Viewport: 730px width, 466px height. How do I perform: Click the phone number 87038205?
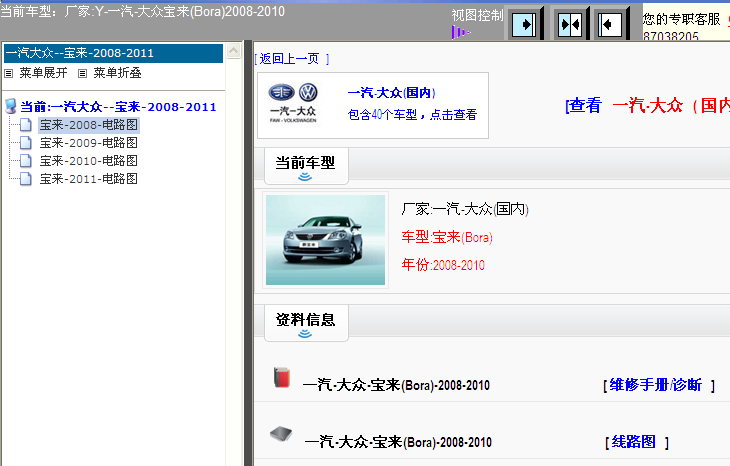[x=671, y=36]
